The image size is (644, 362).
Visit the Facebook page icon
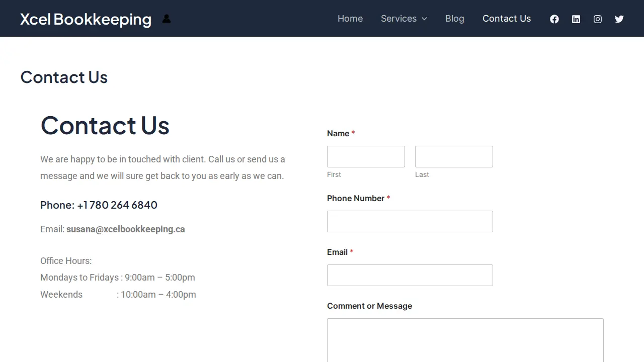(554, 19)
